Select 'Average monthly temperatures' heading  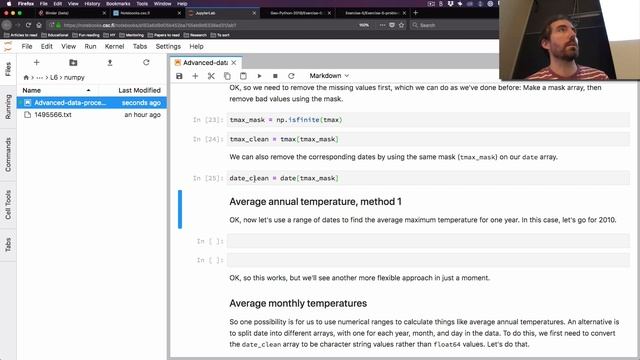pyautogui.click(x=298, y=303)
